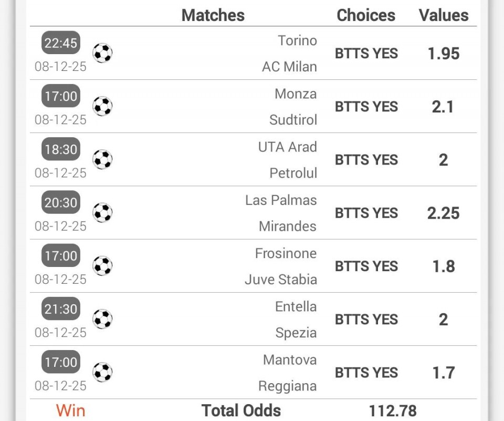Select the 20:30 time badge

tap(61, 203)
